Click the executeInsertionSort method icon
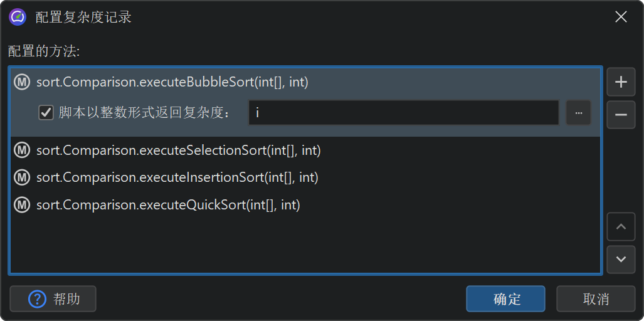The height and width of the screenshot is (321, 644). [22, 177]
